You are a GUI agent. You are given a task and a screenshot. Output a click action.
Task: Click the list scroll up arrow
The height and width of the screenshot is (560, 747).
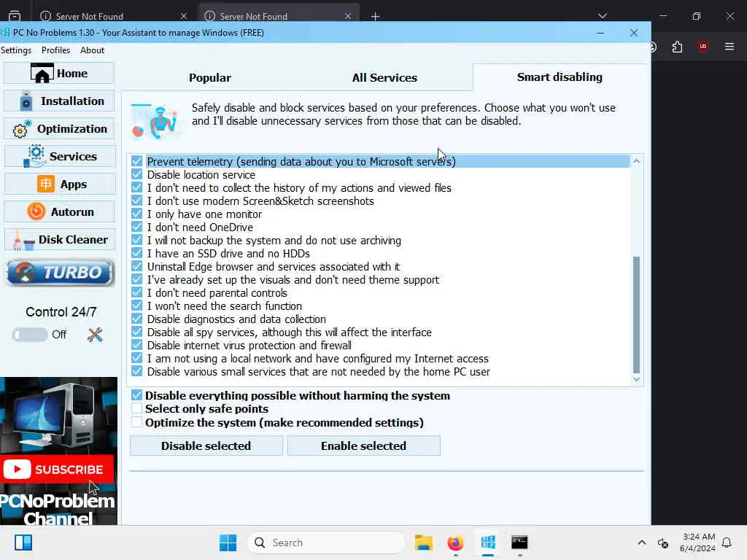636,161
